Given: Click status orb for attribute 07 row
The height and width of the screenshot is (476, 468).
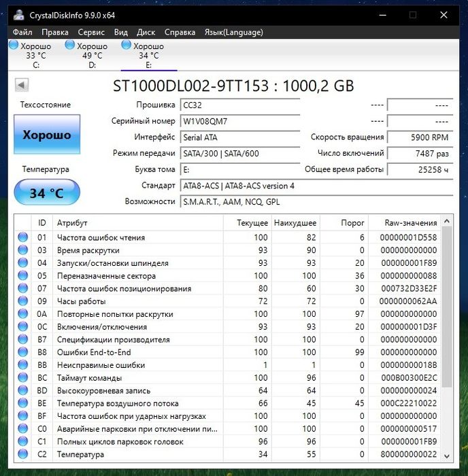Looking at the screenshot, I should tap(22, 288).
